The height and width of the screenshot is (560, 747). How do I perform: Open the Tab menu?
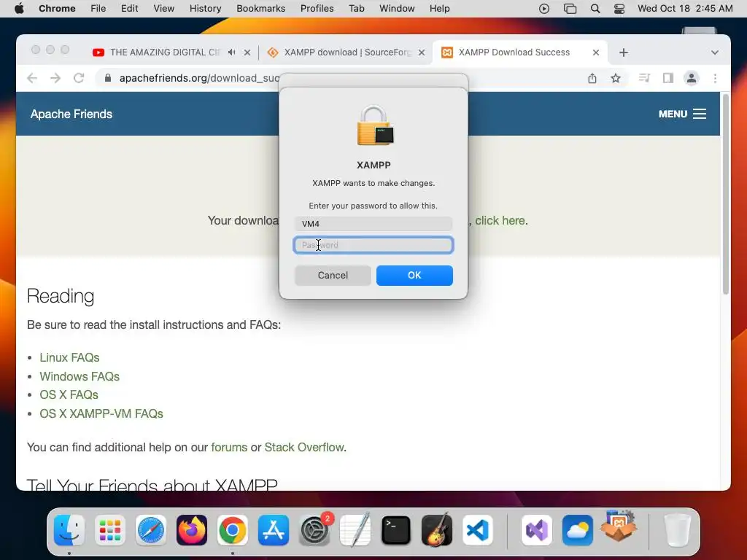[356, 9]
